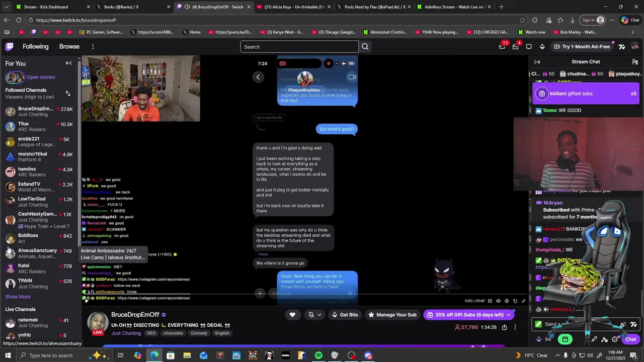Open the More options three-dot menu beside Browse
644x362 pixels.
(93, 47)
